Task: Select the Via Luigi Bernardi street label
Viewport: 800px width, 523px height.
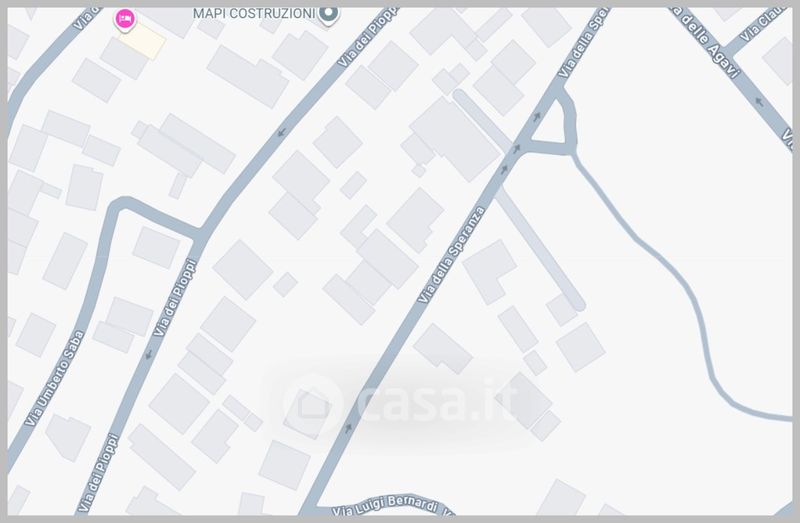Action: [x=385, y=504]
